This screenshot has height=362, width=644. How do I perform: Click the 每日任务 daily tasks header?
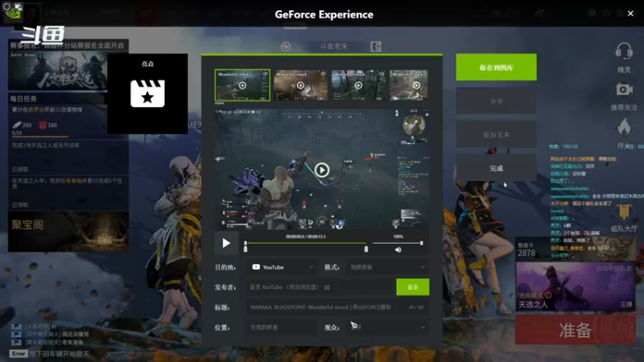(x=24, y=99)
